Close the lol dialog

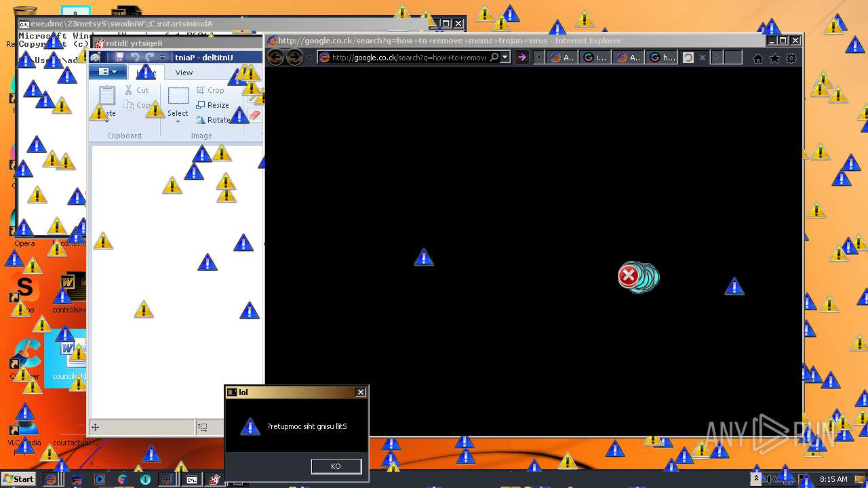[x=361, y=392]
